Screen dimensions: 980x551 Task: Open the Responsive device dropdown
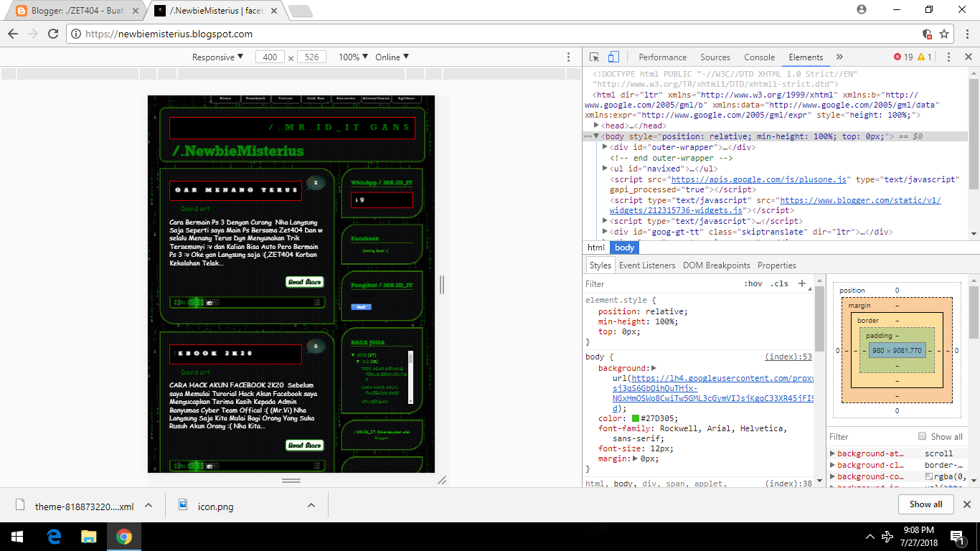click(x=218, y=57)
